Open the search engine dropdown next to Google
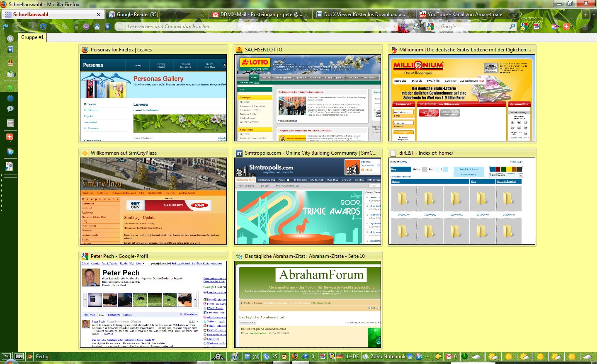This screenshot has width=597, height=364. [436, 27]
